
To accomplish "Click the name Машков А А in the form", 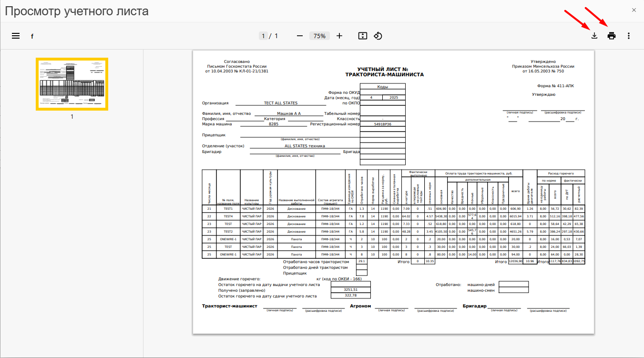I will pyautogui.click(x=289, y=113).
